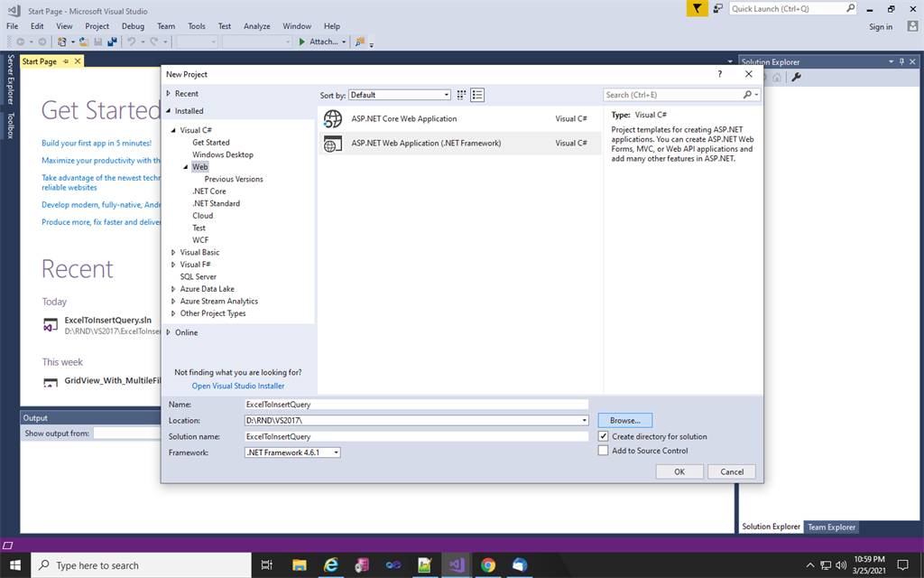Toggle Create directory for solution checkbox

(603, 436)
